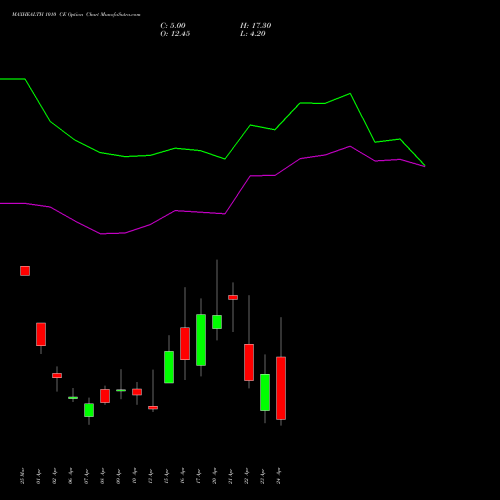Viewport: 500px width, 500px height.
Task: Click the tall green candlestick for 17 Apr
Action: click(201, 340)
